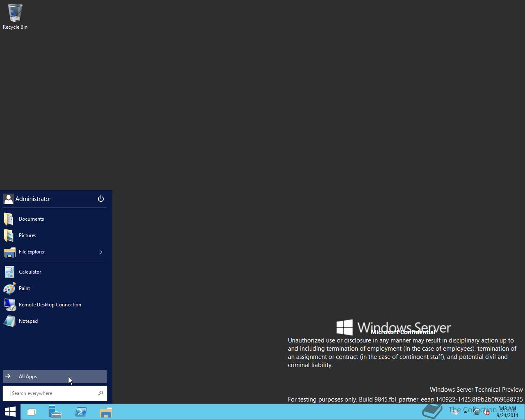The width and height of the screenshot is (525, 420).
Task: Open the power options button
Action: coord(101,199)
